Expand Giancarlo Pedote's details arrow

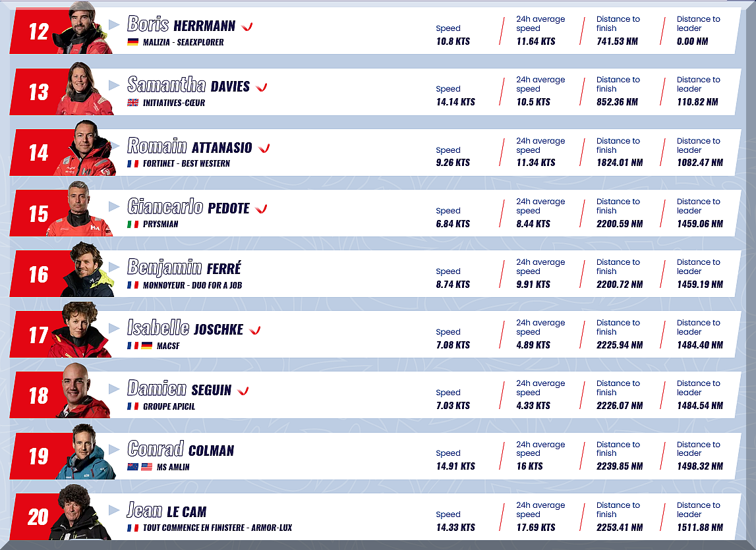click(114, 206)
